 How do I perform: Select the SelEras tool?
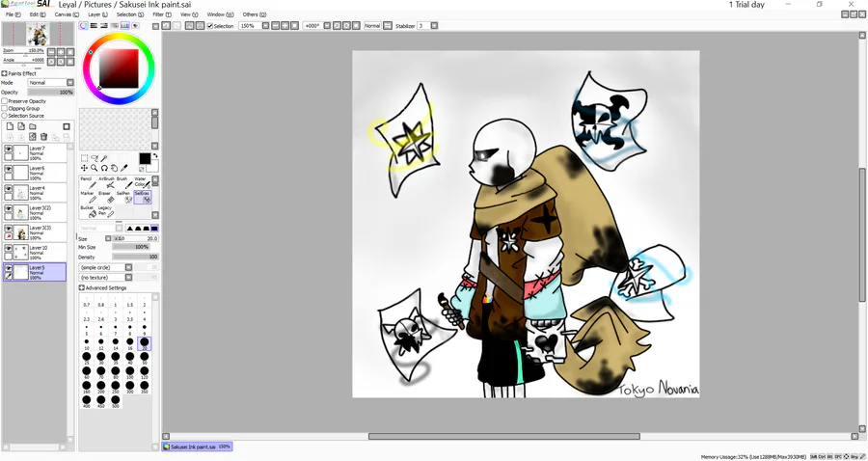(x=143, y=197)
